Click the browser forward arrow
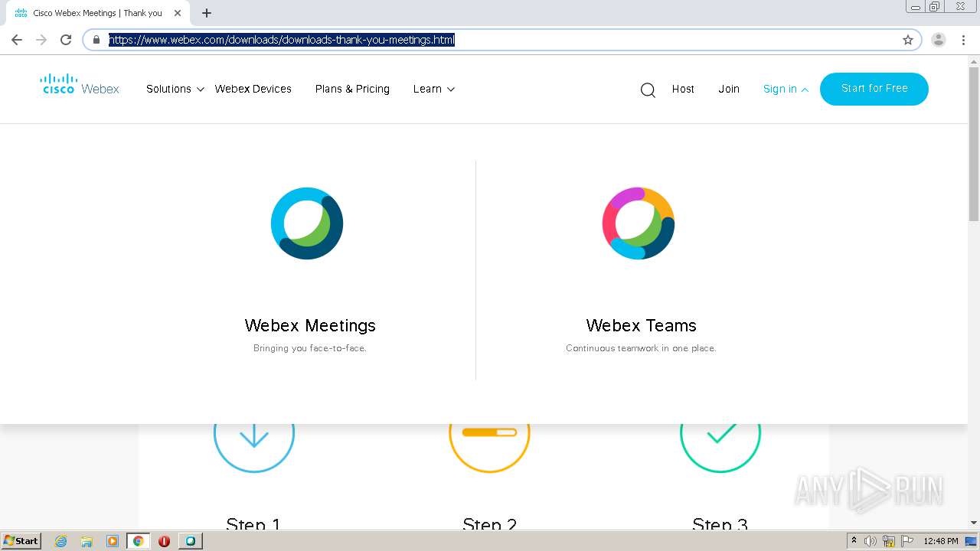The image size is (980, 551). [x=41, y=40]
